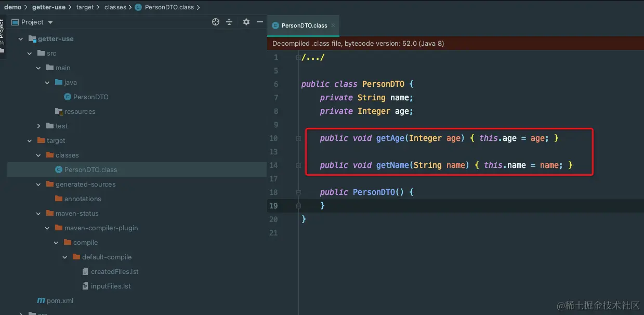Image resolution: width=644 pixels, height=315 pixels.
Task: Click the decompiled class file notification banner
Action: coord(455,44)
